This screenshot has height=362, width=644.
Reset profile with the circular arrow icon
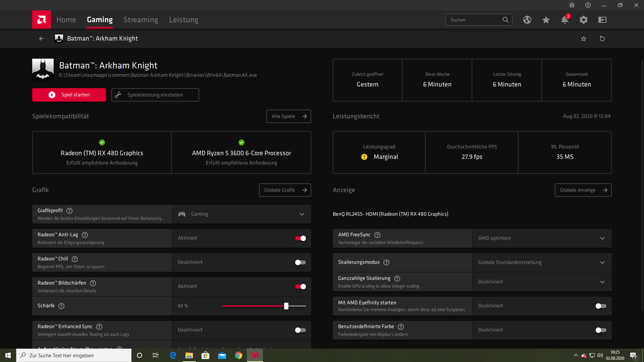click(602, 39)
